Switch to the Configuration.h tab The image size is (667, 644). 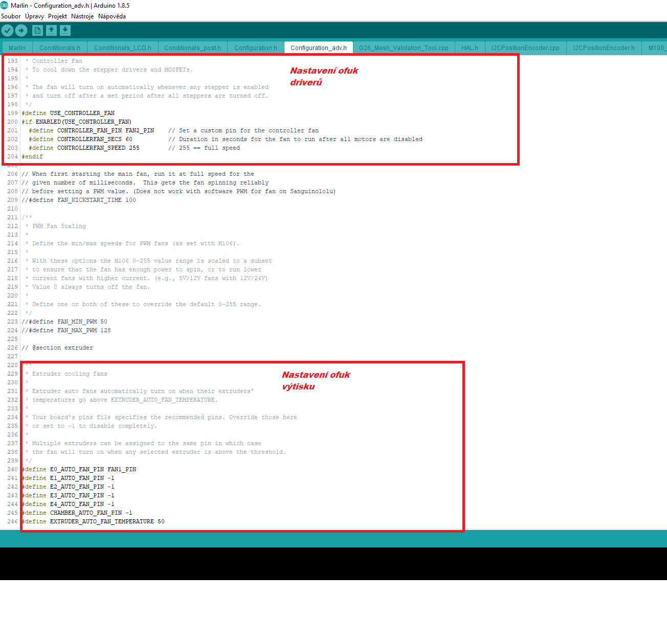255,48
